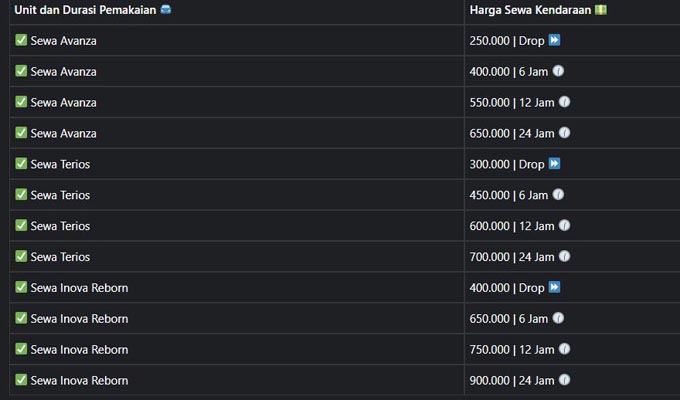680x400 pixels.
Task: Click the clock icon next to 550.000 | 12 Jam
Action: click(564, 102)
